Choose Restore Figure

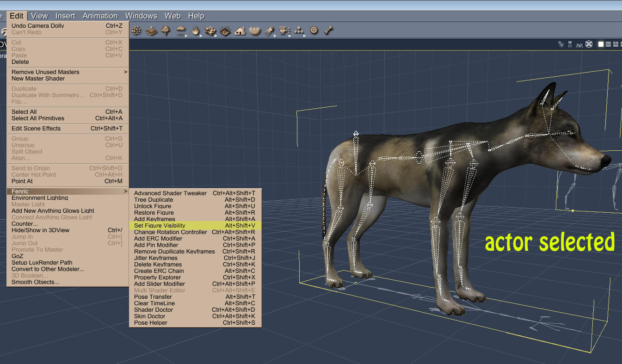[x=196, y=213]
